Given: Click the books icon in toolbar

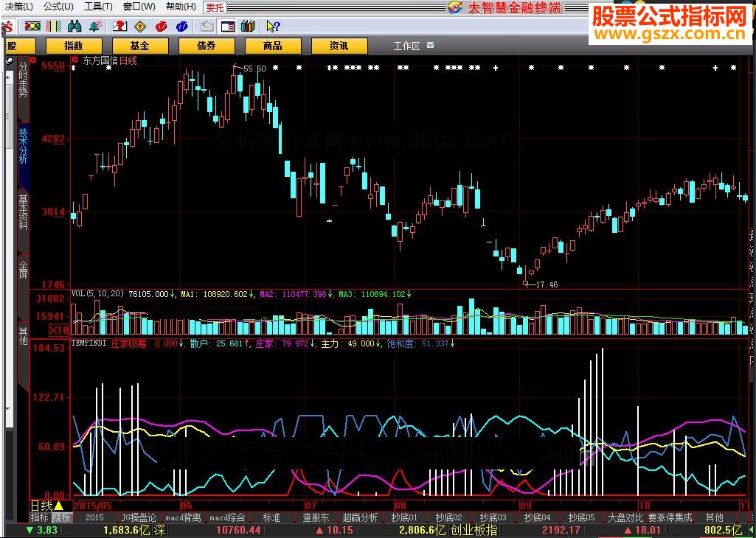Looking at the screenshot, I should 248,26.
